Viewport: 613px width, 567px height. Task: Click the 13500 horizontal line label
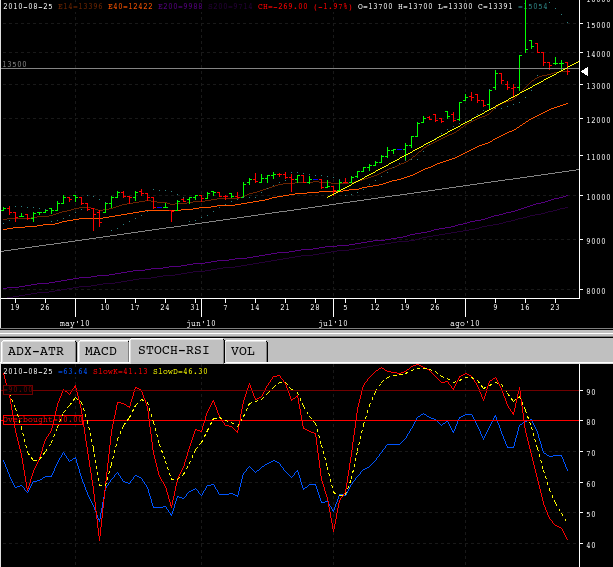tap(14, 64)
